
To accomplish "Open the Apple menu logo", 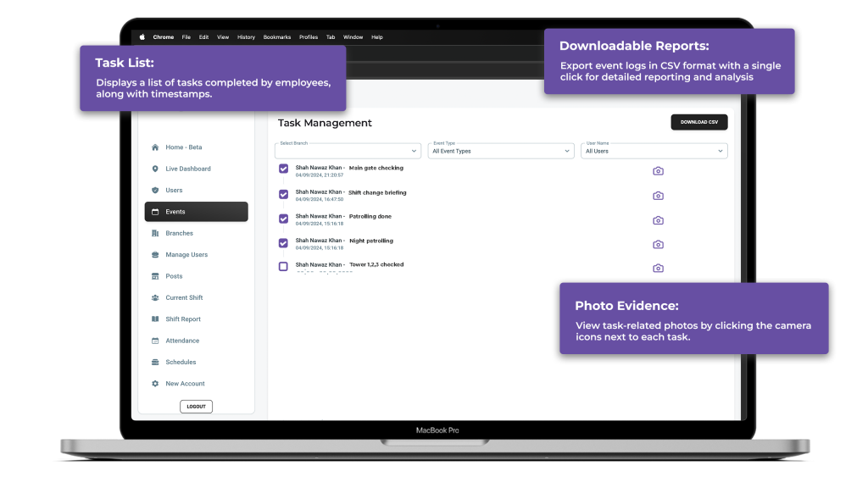I will [142, 37].
